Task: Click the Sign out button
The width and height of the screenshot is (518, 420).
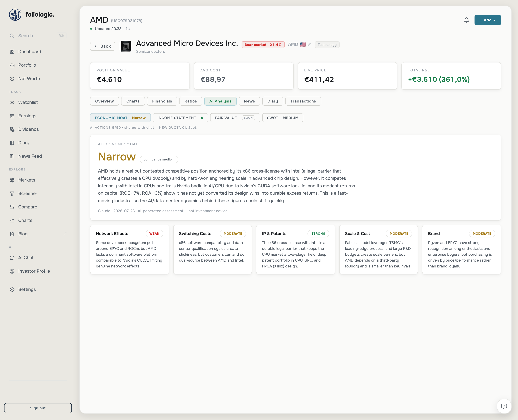Action: (38, 408)
